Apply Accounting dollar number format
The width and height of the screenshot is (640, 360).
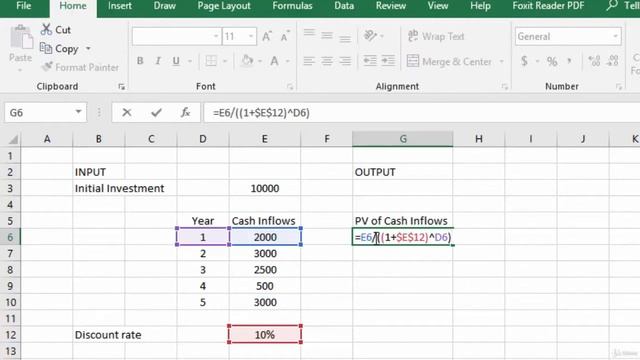click(524, 61)
